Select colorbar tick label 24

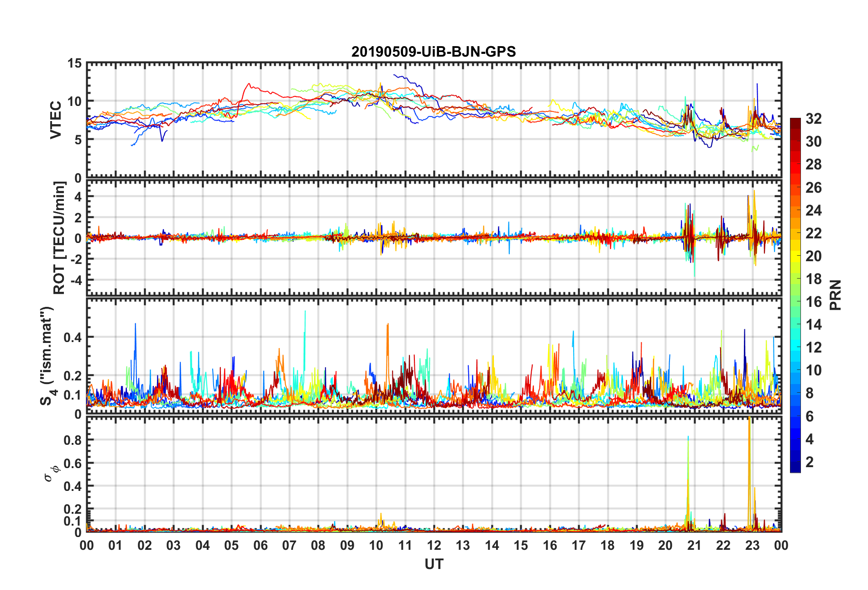click(x=814, y=210)
